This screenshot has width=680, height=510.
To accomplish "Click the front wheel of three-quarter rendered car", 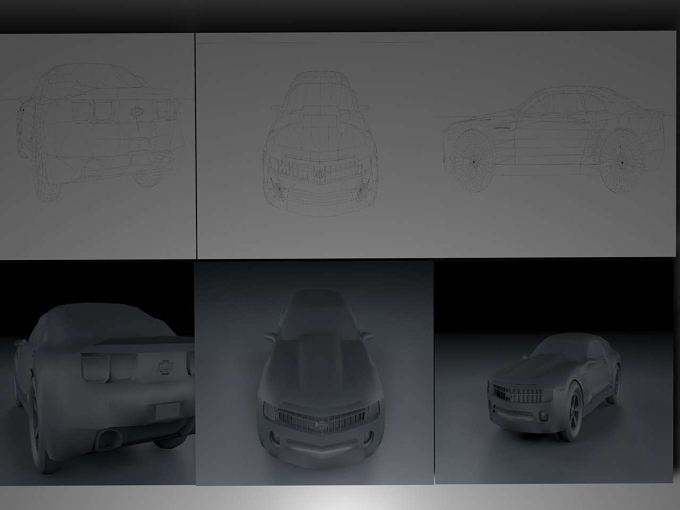I will (572, 412).
